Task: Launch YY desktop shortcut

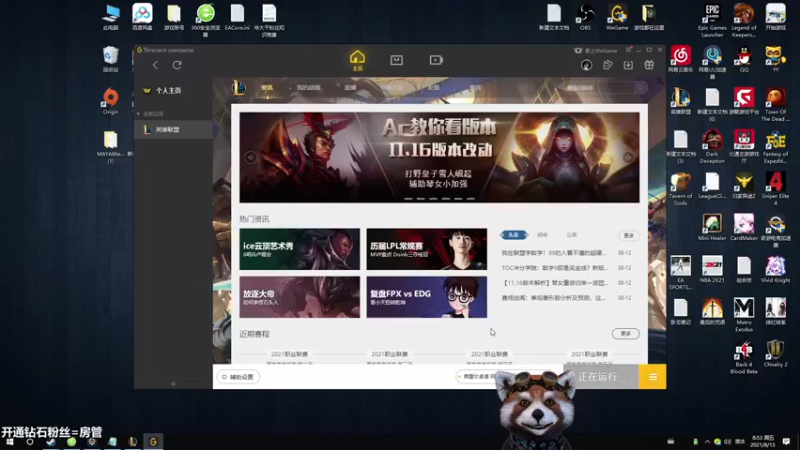Action: click(776, 59)
